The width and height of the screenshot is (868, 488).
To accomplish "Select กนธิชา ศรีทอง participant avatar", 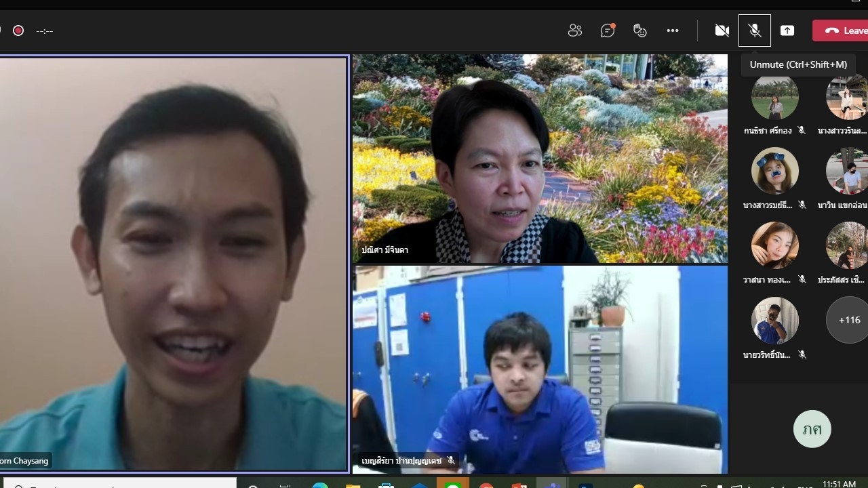I will 775,96.
